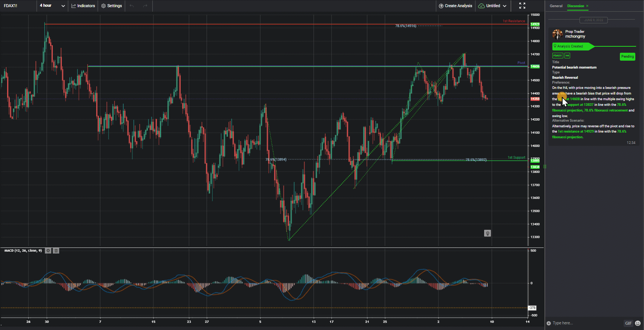Click the 78.6%(14916) fibonacci label

pyautogui.click(x=406, y=26)
